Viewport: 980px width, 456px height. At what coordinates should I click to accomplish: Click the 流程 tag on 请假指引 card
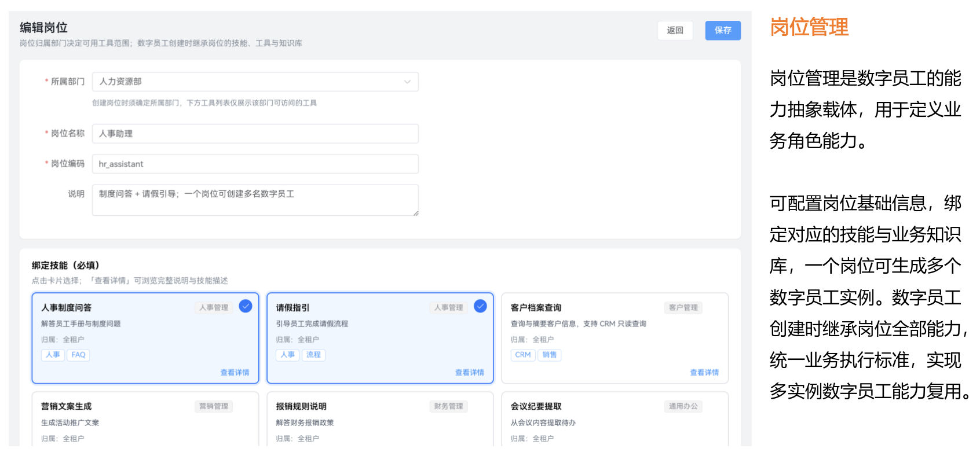313,355
